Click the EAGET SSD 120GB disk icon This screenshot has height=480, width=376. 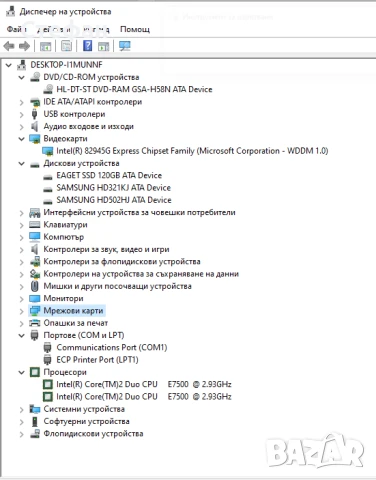tap(48, 176)
